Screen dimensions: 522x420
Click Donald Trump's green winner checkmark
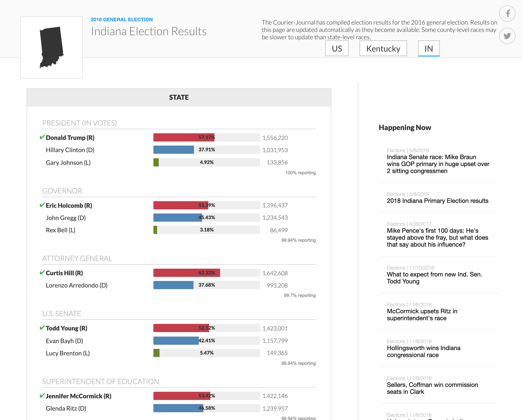coord(42,137)
